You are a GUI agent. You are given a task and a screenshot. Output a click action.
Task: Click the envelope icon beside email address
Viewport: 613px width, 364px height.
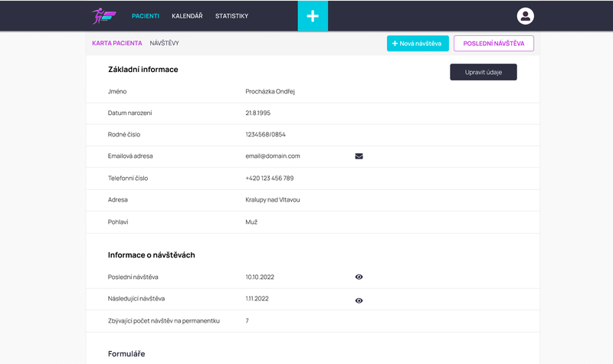point(359,156)
